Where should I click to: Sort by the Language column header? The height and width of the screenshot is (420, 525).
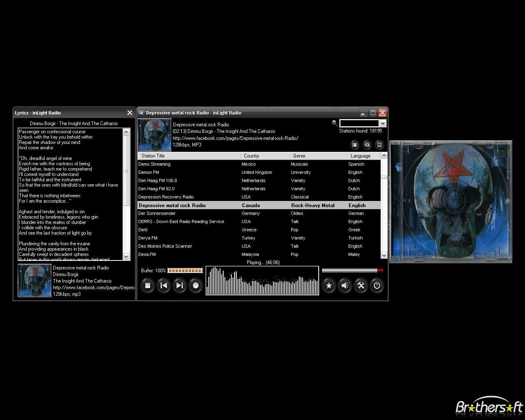[364, 156]
